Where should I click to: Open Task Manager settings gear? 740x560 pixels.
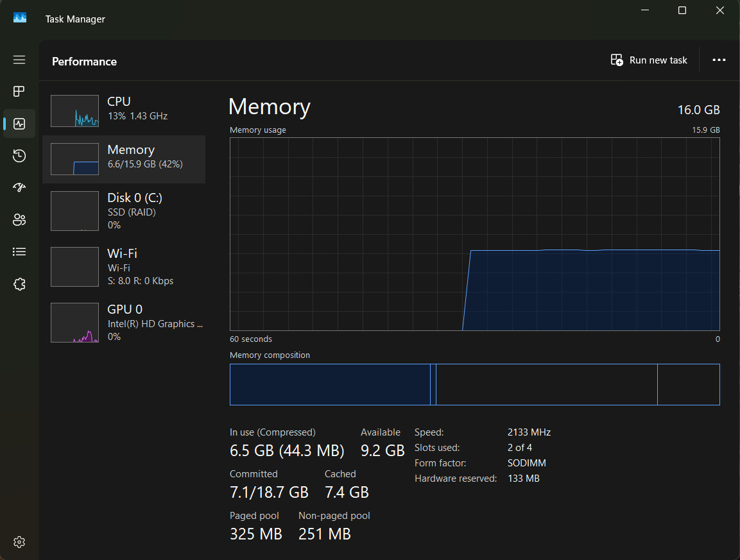coord(19,542)
